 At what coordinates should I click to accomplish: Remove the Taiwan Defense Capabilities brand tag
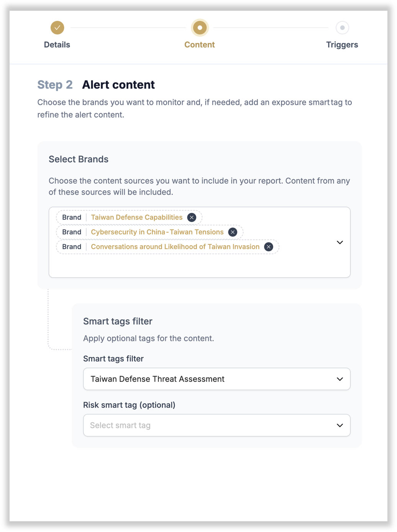(192, 217)
